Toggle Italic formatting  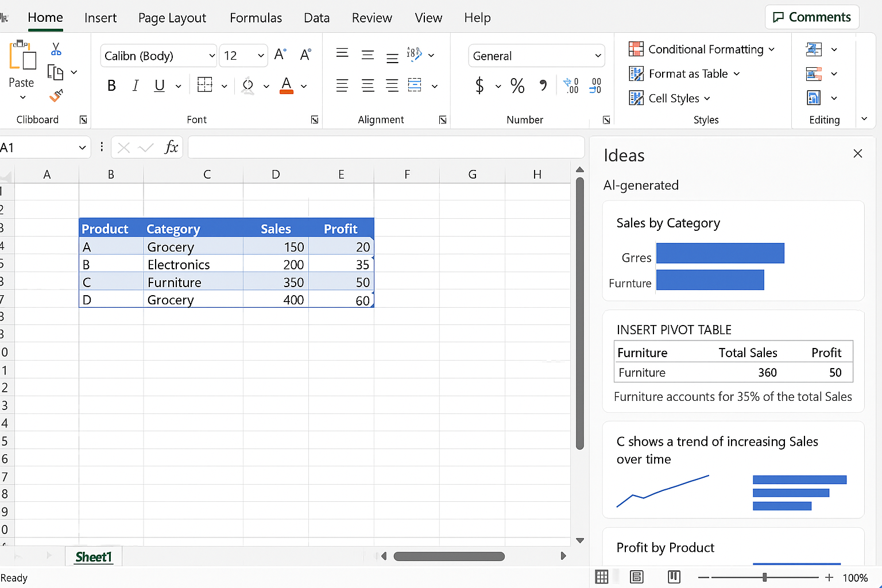[136, 86]
